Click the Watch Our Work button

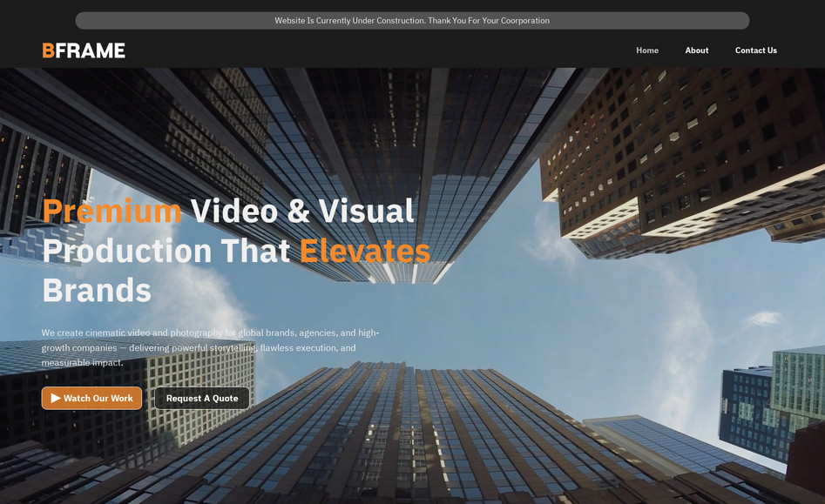pos(91,398)
